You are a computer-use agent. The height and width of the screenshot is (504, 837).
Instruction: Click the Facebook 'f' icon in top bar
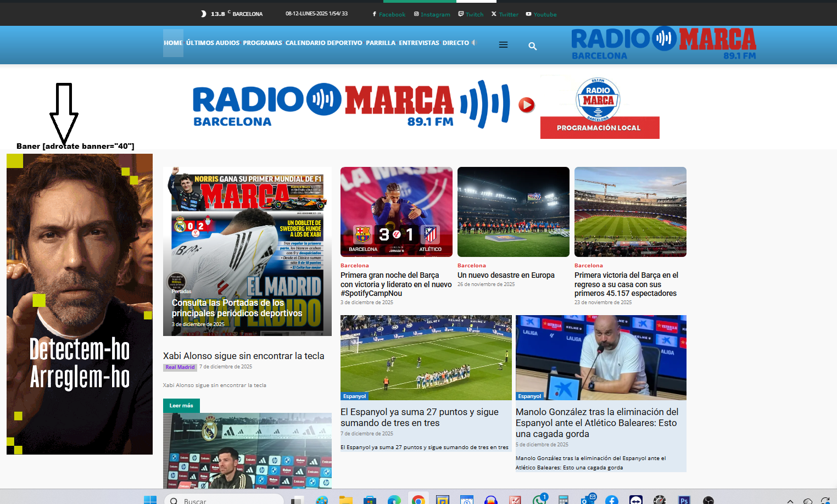pos(374,14)
